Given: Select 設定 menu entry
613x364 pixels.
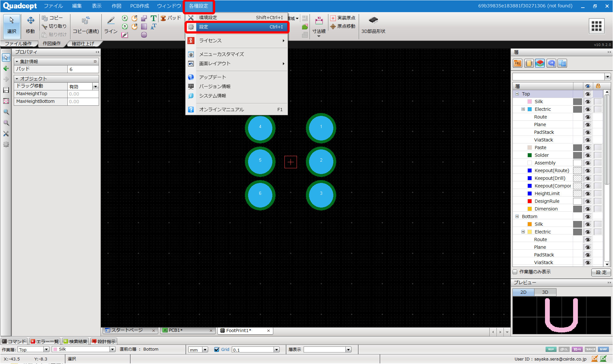Looking at the screenshot, I should click(x=237, y=27).
